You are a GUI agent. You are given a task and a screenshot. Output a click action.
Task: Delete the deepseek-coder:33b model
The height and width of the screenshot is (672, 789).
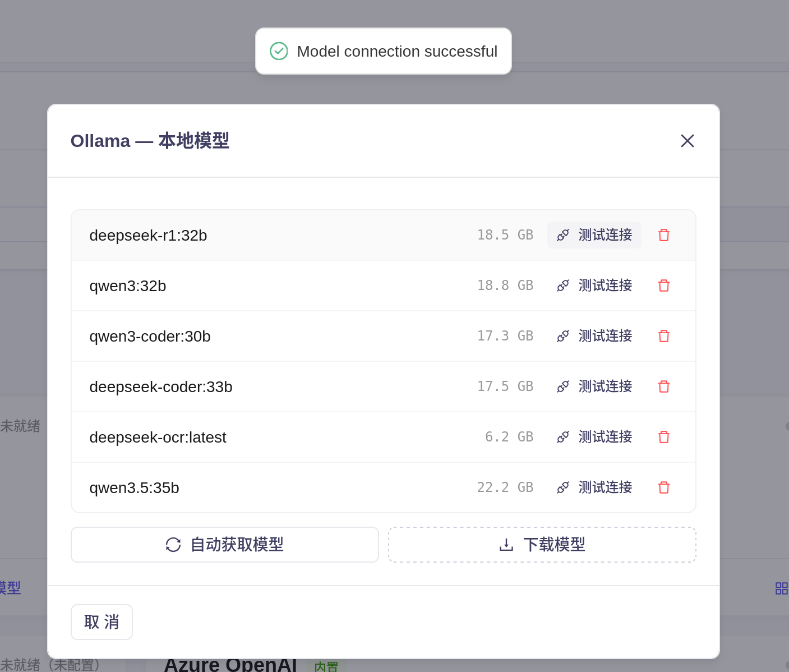point(664,386)
